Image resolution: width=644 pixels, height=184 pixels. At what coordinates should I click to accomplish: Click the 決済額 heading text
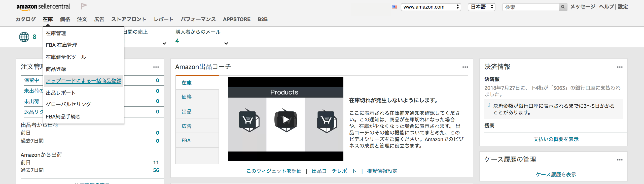492,79
